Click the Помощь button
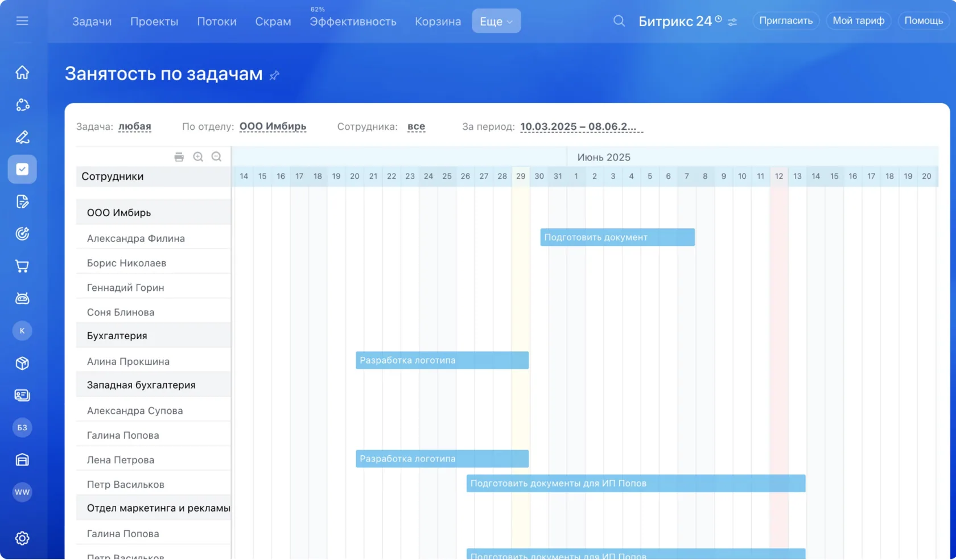The width and height of the screenshot is (956, 560). pos(924,21)
